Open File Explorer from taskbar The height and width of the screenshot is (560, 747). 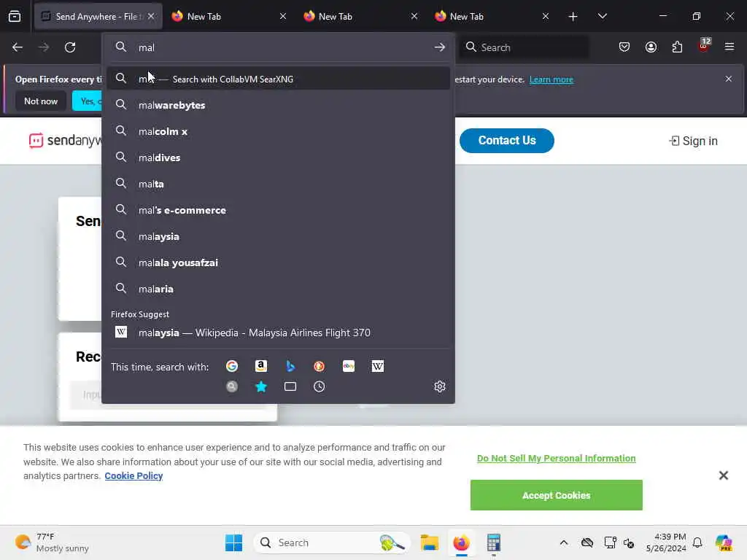(429, 542)
